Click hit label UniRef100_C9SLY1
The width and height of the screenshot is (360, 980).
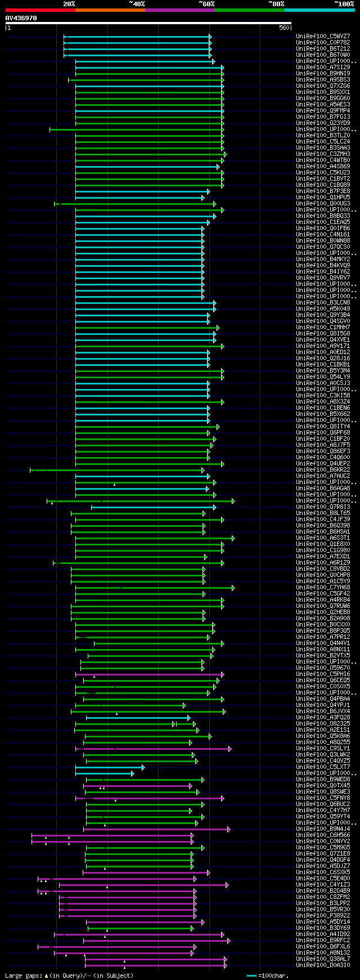[323, 748]
